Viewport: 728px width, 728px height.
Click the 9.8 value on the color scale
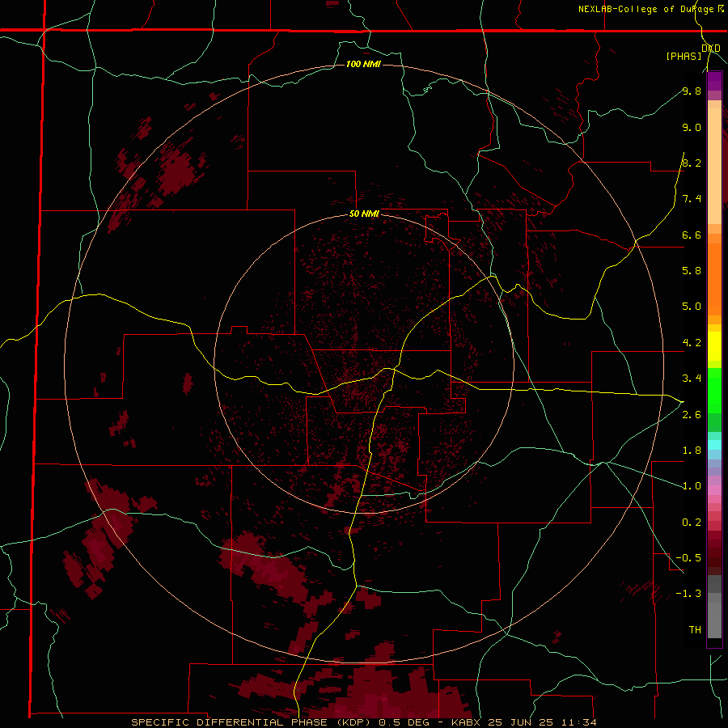click(692, 91)
